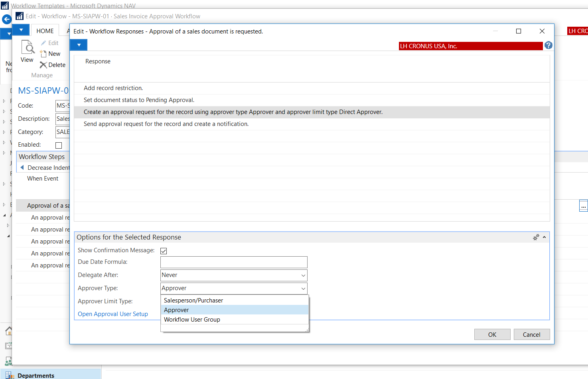Viewport: 588px width, 379px height.
Task: Open the Delegate After dropdown
Action: pos(303,275)
